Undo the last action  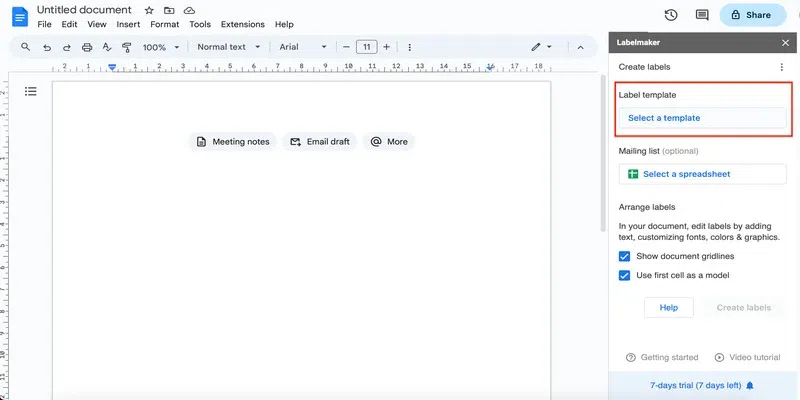(47, 47)
